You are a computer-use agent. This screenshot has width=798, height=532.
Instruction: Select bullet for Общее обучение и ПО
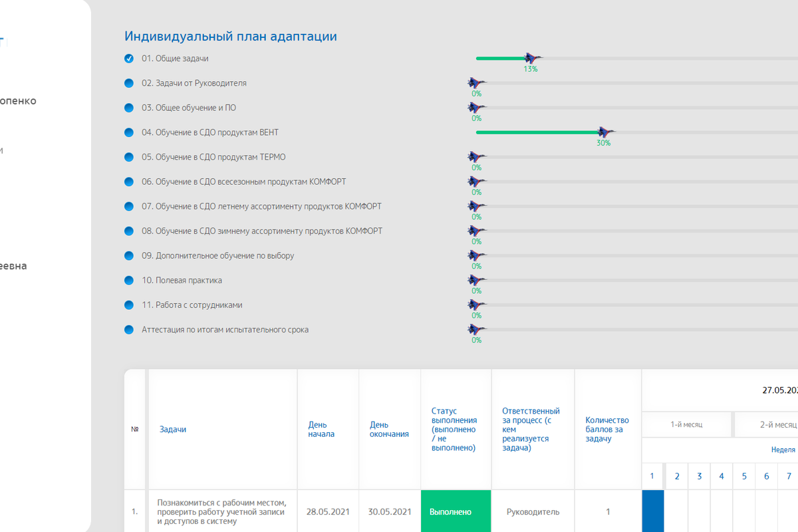click(129, 108)
